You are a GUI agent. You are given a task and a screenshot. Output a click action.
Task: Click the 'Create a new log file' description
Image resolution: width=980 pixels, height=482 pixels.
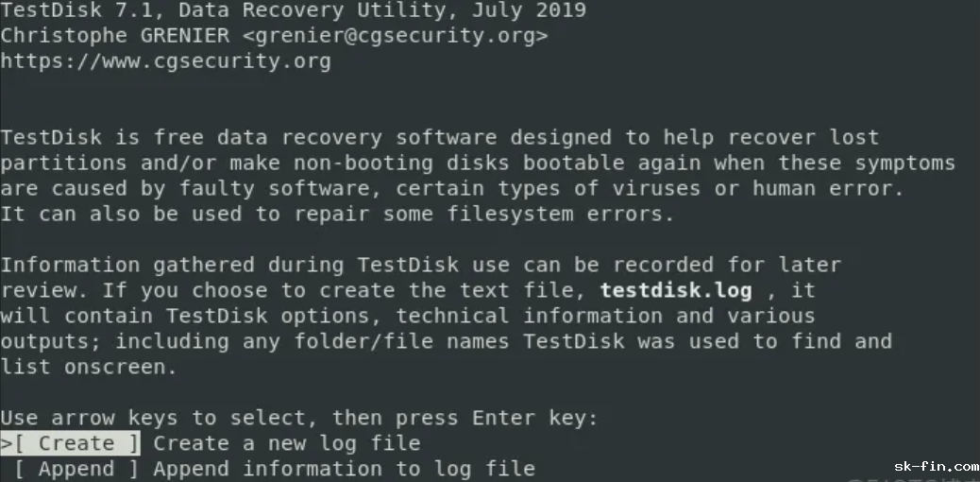[287, 443]
